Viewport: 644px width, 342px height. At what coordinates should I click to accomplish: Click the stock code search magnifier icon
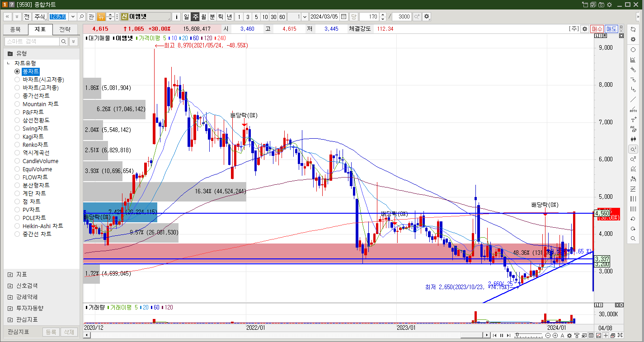(x=82, y=16)
